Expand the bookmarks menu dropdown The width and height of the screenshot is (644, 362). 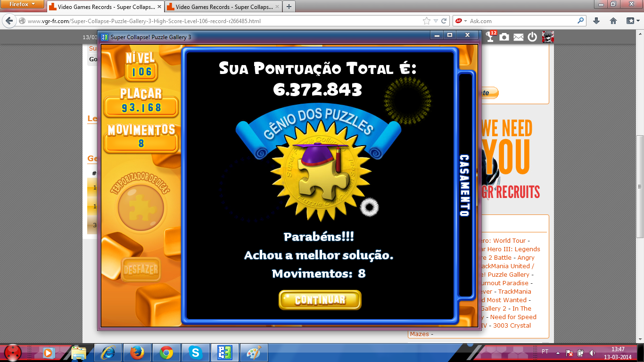[x=633, y=21]
